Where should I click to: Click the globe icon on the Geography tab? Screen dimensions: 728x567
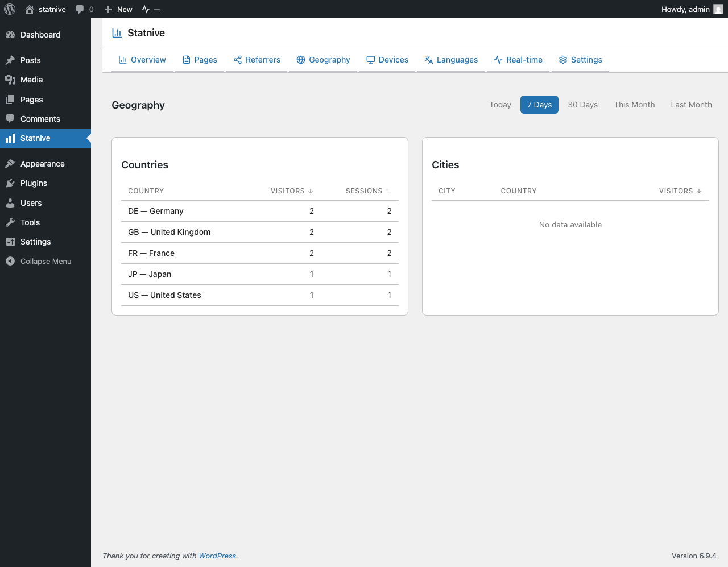[x=300, y=60]
